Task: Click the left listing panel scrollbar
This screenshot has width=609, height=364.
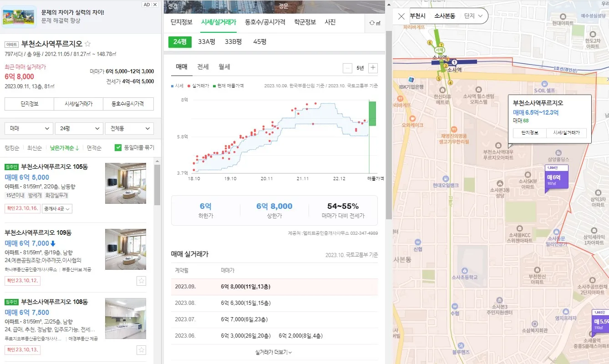Action: click(157, 185)
